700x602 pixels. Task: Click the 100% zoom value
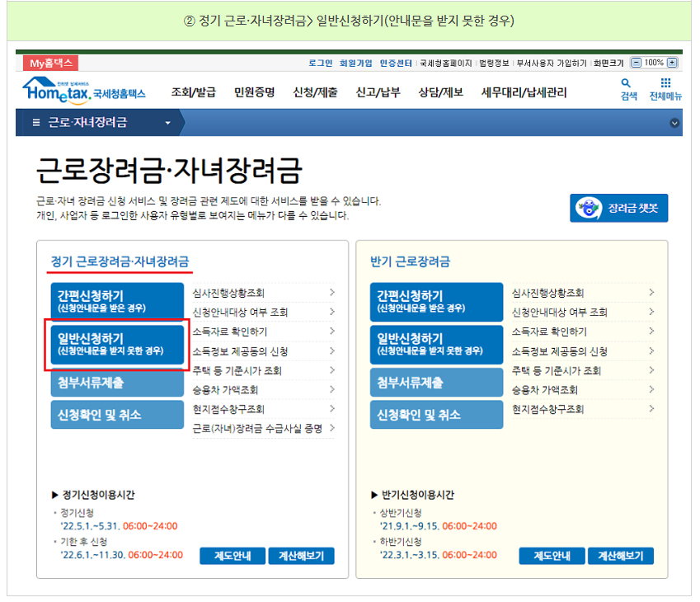point(654,63)
